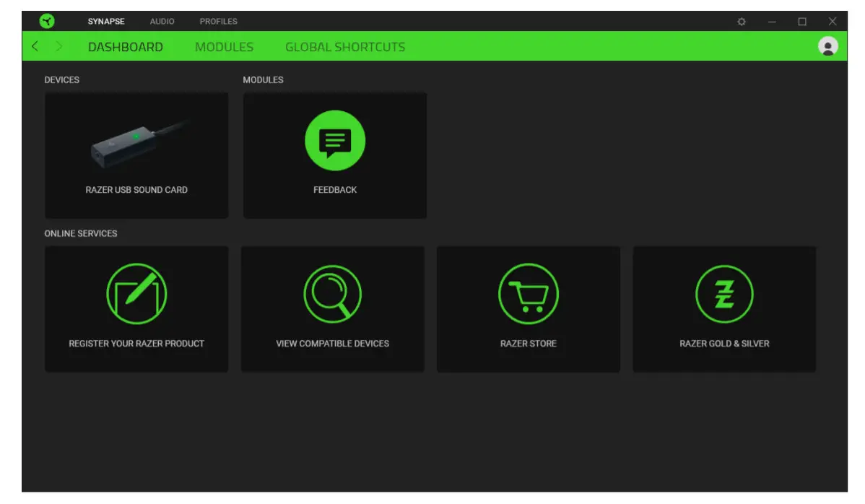Image resolution: width=865 pixels, height=504 pixels.
Task: Switch to the PROFILES tab
Action: pyautogui.click(x=218, y=21)
